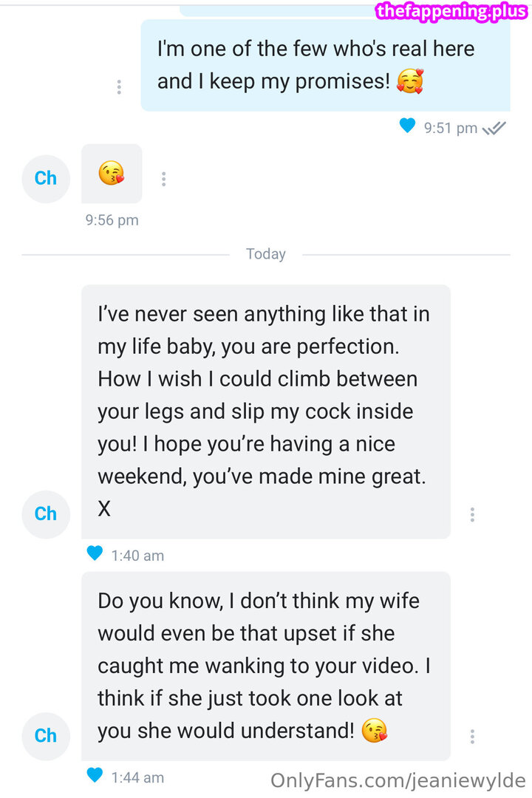Open three-dot menu beside the 1:40 am message
The height and width of the screenshot is (798, 532).
tap(472, 514)
